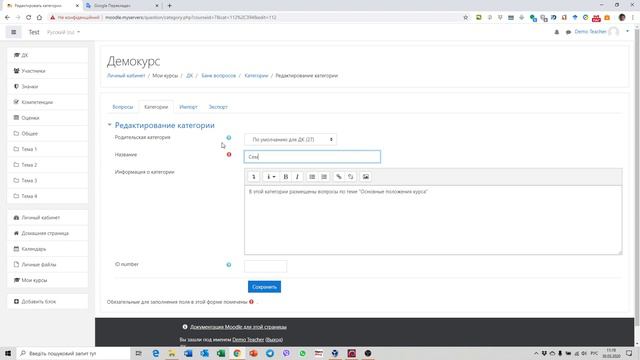640x360 pixels.
Task: Open Календарь in the sidebar
Action: [48, 249]
